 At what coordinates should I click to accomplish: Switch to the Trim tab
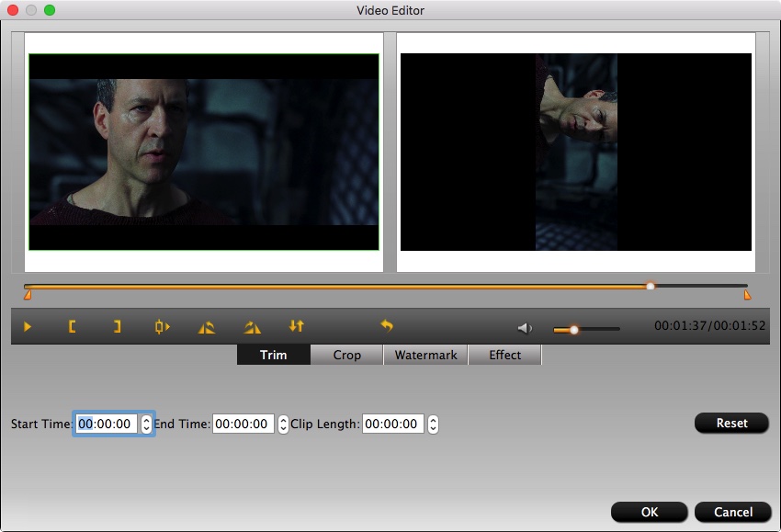274,356
